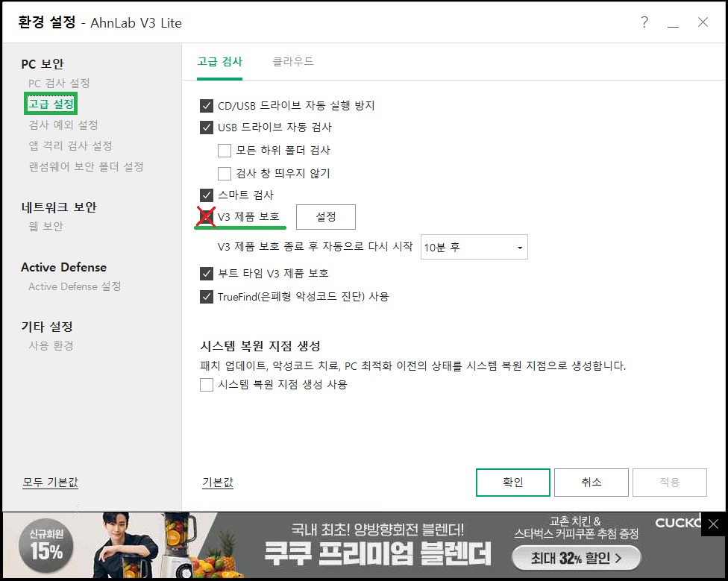Toggle 스마트 검사 checkbox

(x=207, y=195)
